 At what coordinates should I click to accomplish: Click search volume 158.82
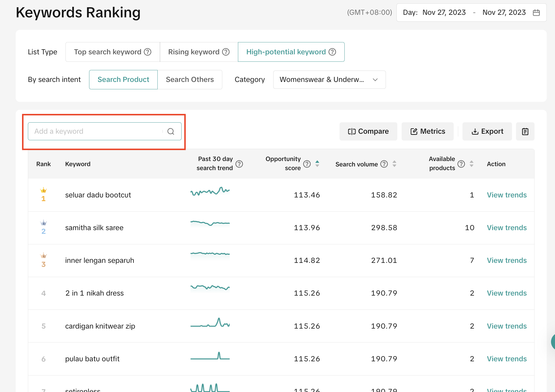point(384,195)
